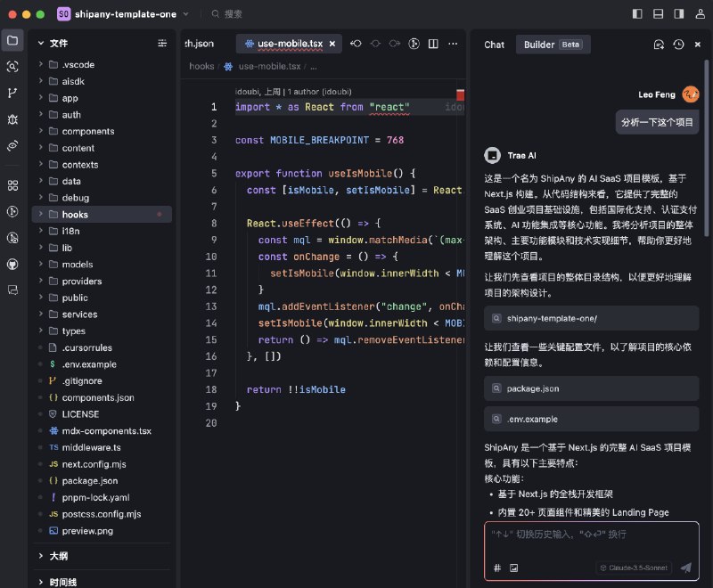713x588 pixels.
Task: Open the shipany-template-one project dropdown
Action: coord(123,14)
